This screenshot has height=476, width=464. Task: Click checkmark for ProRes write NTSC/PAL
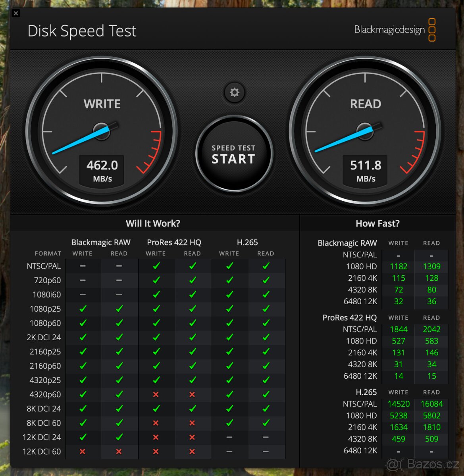(x=156, y=266)
